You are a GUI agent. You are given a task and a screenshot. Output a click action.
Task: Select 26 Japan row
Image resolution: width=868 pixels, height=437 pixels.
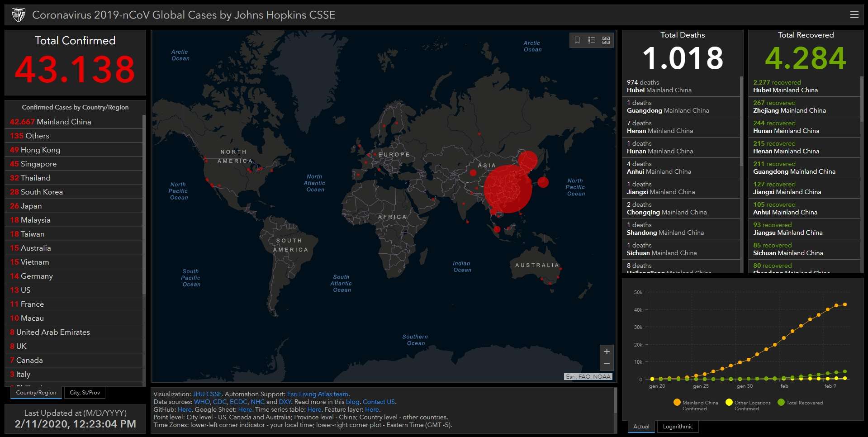74,206
